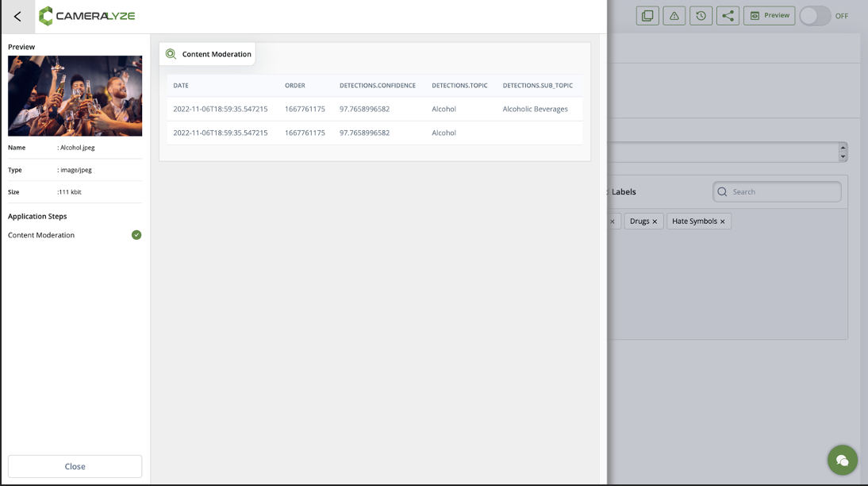
Task: Go back with the left arrow icon
Action: pyautogui.click(x=17, y=17)
